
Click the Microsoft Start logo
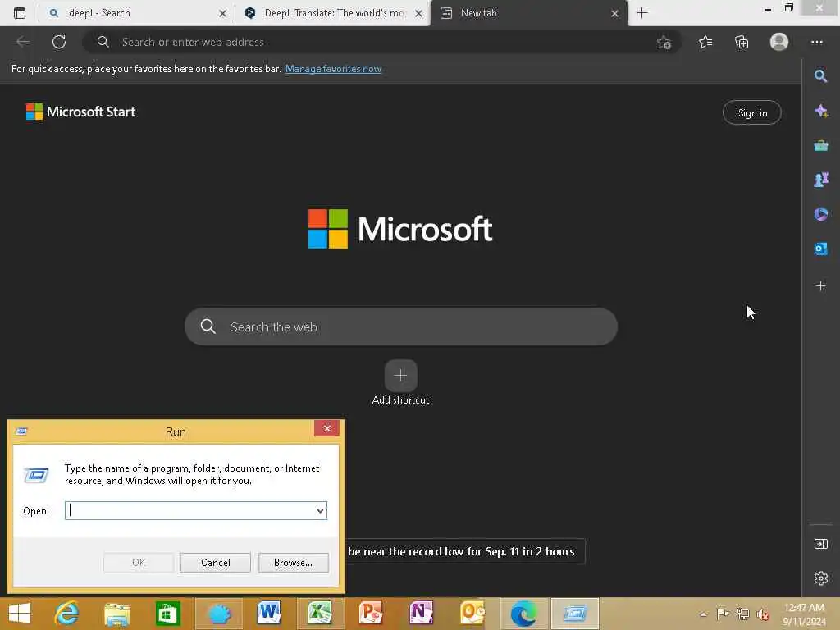coord(80,112)
